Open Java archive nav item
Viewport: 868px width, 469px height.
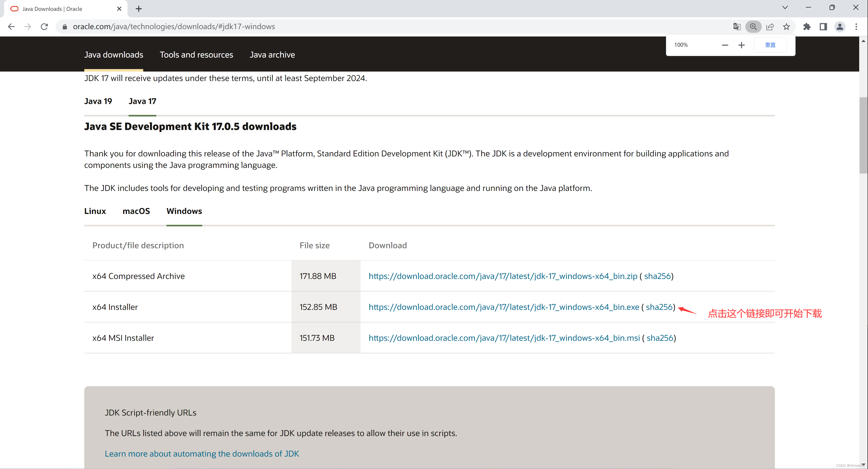[x=272, y=55]
